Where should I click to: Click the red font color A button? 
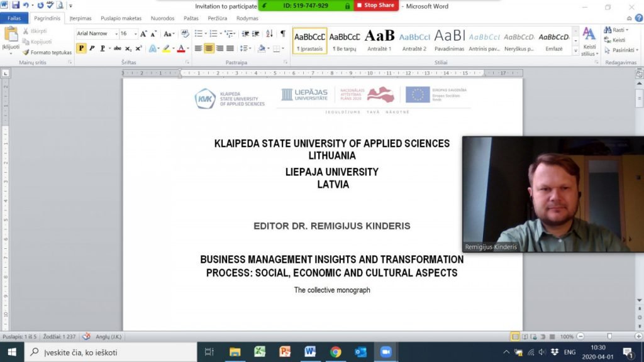(x=181, y=48)
